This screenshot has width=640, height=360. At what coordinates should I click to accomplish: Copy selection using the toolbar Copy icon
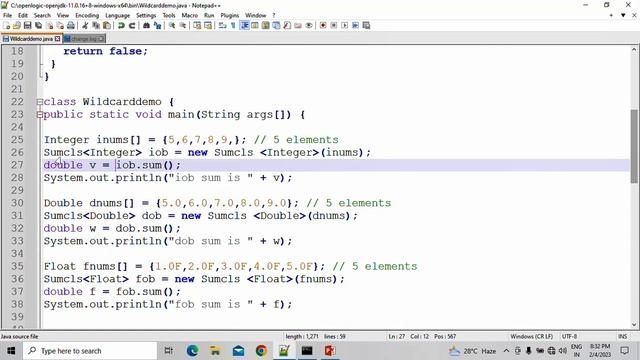coord(96,25)
